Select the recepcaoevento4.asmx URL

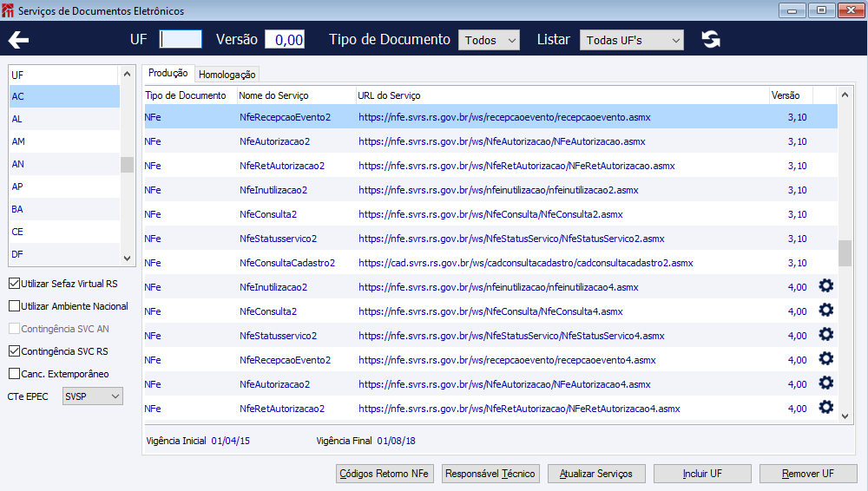[507, 360]
